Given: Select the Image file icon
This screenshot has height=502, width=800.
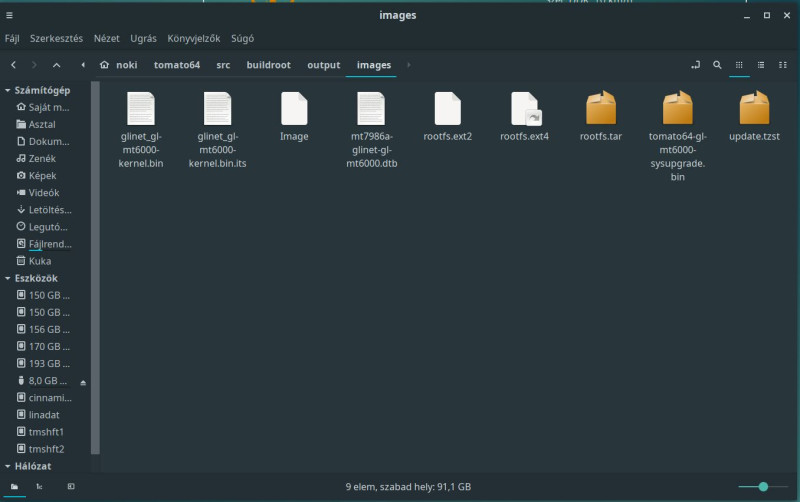Looking at the screenshot, I should (x=294, y=108).
